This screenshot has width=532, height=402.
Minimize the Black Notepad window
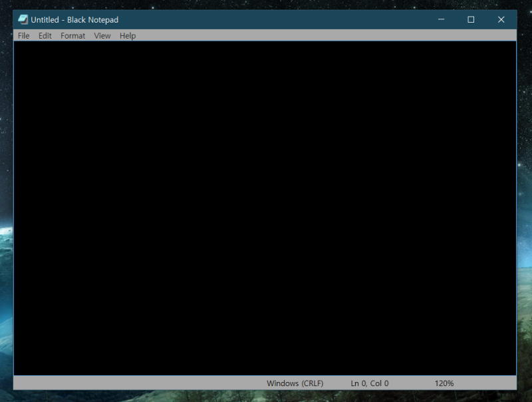click(x=441, y=19)
